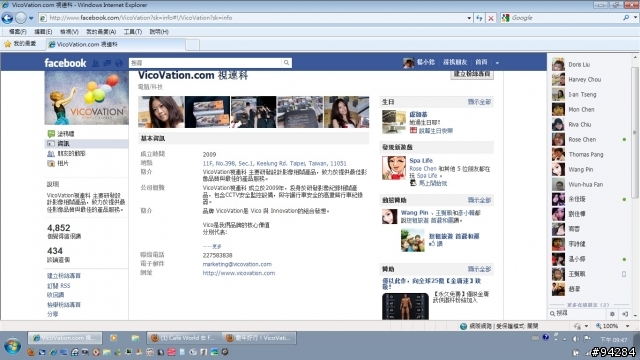Image resolution: width=640 pixels, height=360 pixels.
Task: Go back with the IE back arrow
Action: pyautogui.click(x=7, y=18)
